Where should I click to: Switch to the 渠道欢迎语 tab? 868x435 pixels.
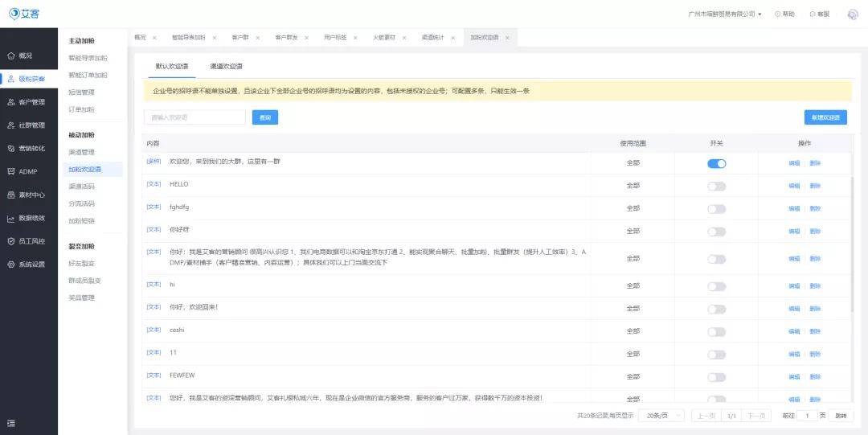226,66
